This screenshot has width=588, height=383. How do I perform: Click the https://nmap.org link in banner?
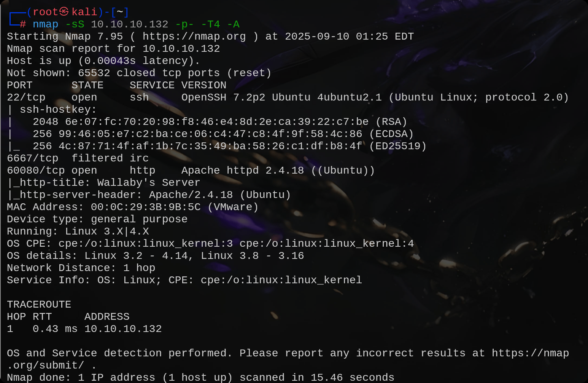[194, 37]
